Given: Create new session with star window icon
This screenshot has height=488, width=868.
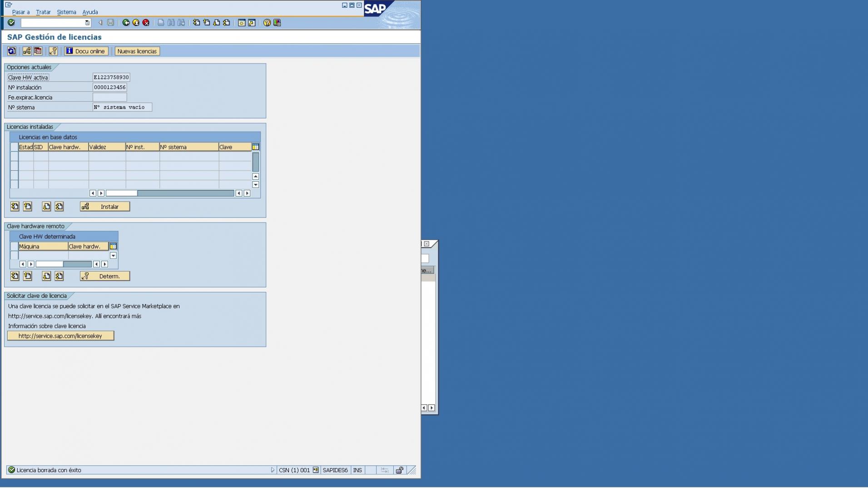Looking at the screenshot, I should click(242, 23).
